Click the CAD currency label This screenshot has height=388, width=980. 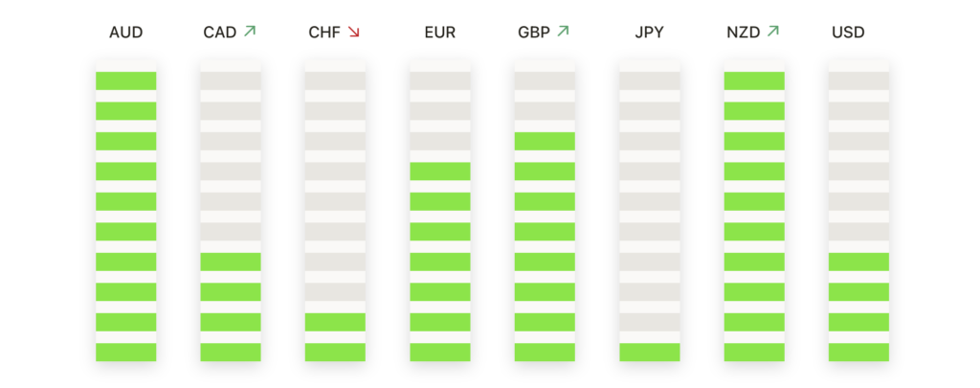coord(220,33)
